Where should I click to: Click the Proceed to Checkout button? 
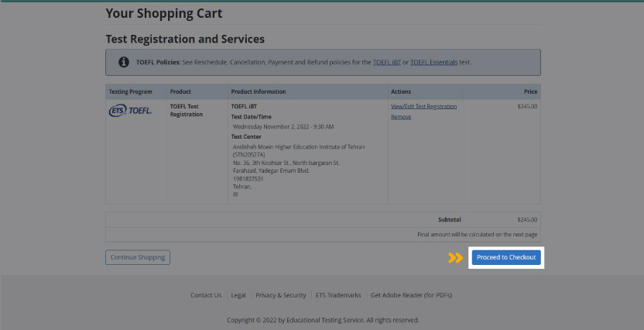tap(506, 257)
